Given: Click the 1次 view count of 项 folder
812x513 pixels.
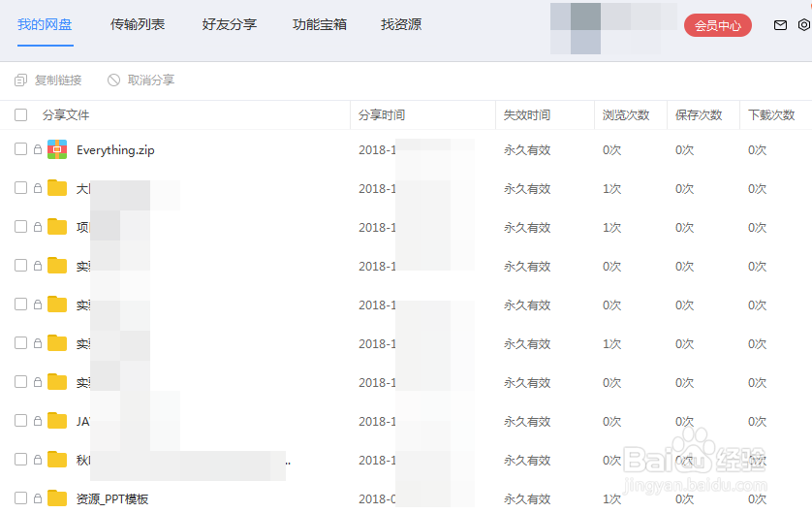Looking at the screenshot, I should click(611, 228).
